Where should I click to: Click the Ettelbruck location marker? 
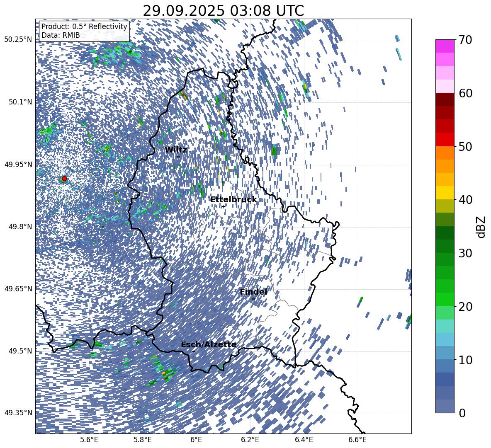[x=224, y=206]
